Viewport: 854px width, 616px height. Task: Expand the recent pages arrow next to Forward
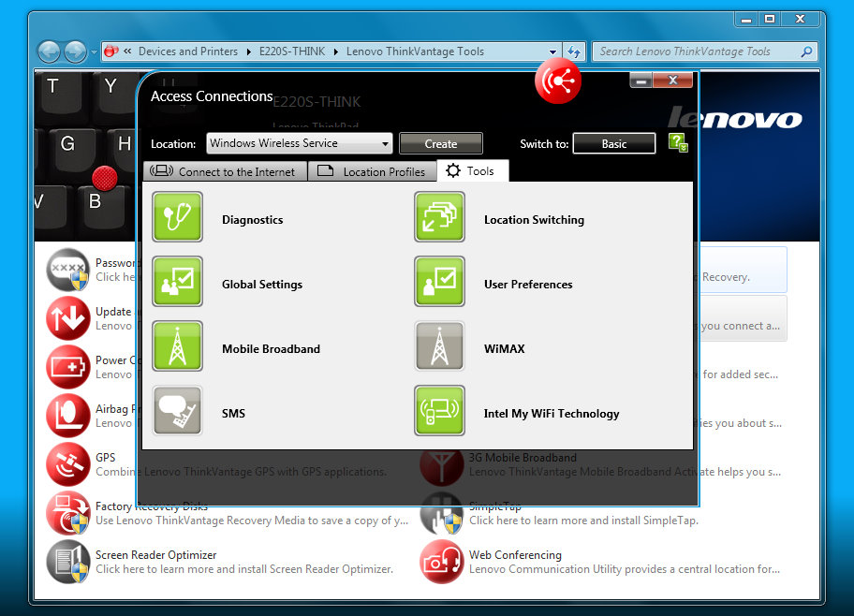[94, 52]
